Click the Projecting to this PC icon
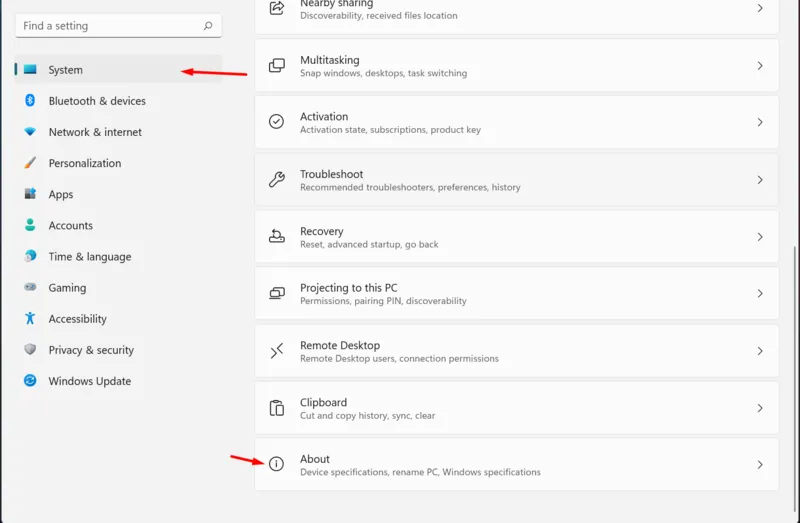 pos(277,293)
